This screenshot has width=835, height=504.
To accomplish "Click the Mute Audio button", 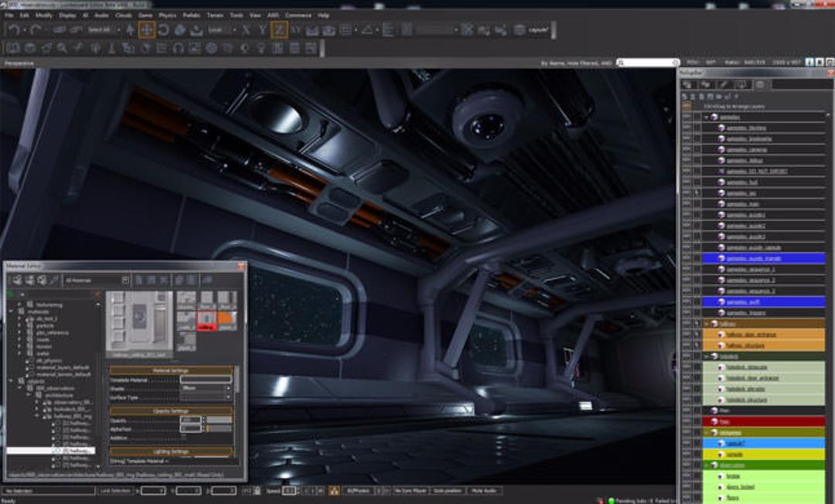I will 484,491.
